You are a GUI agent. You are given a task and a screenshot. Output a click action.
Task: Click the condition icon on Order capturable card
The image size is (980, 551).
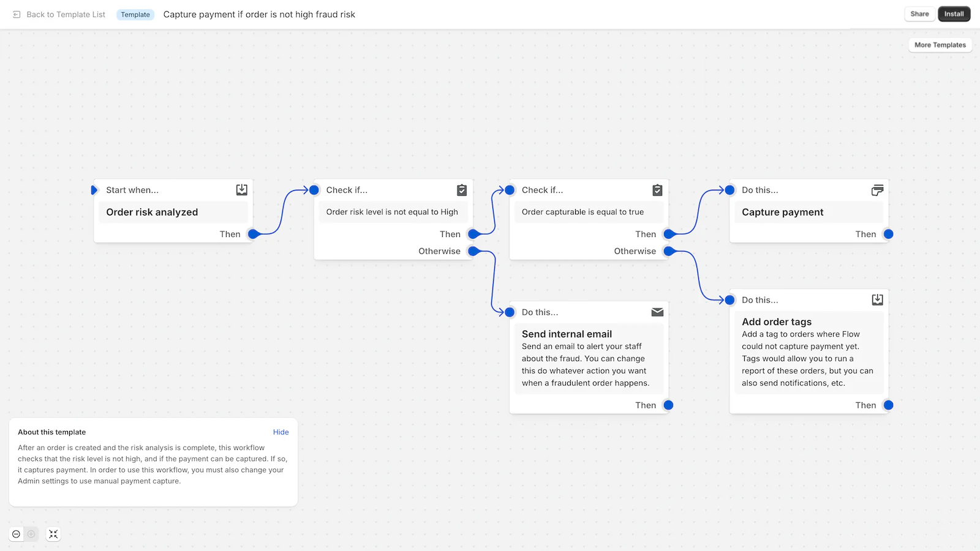pos(657,190)
